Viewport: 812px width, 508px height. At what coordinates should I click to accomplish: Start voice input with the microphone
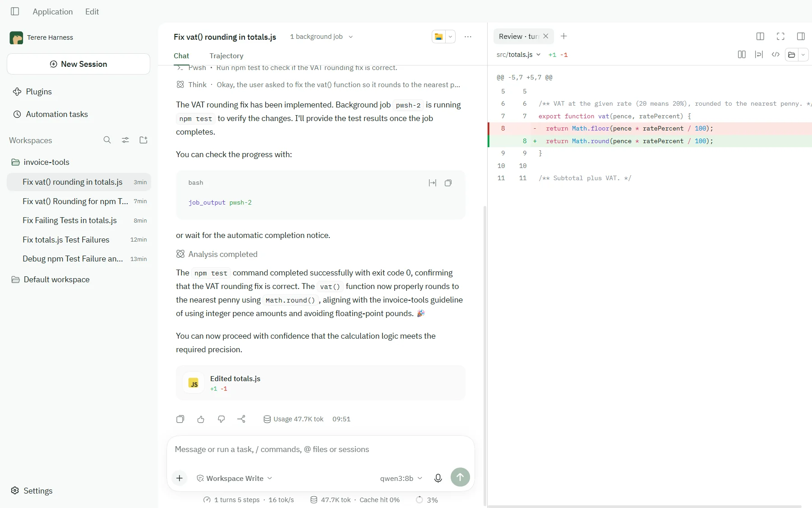click(x=438, y=478)
